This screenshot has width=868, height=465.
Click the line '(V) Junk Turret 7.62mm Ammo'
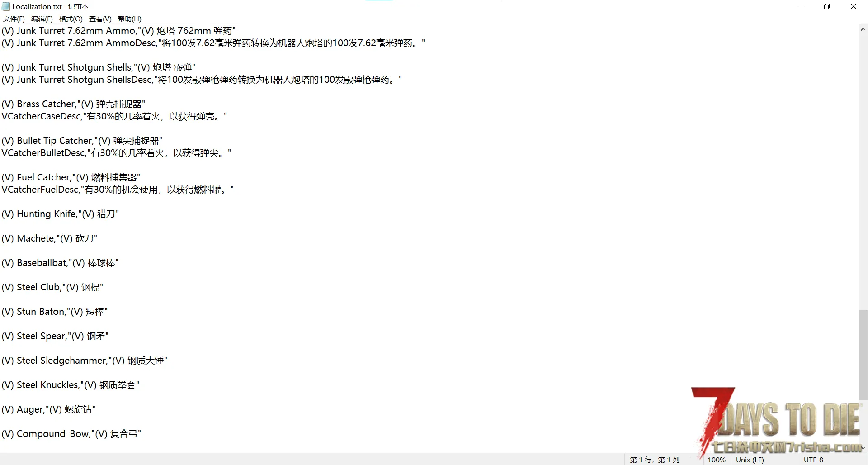(x=118, y=31)
